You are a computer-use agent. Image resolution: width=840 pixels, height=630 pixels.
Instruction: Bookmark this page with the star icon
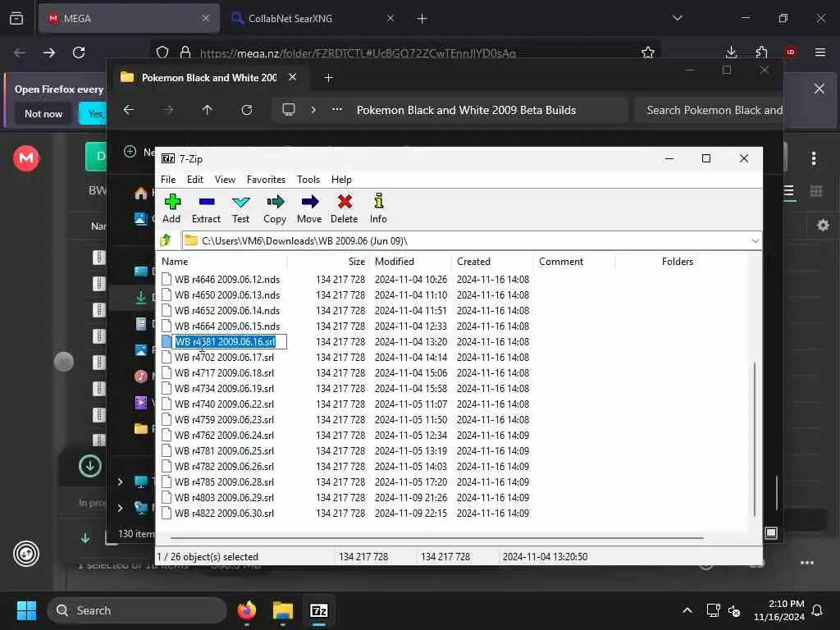[x=648, y=52]
